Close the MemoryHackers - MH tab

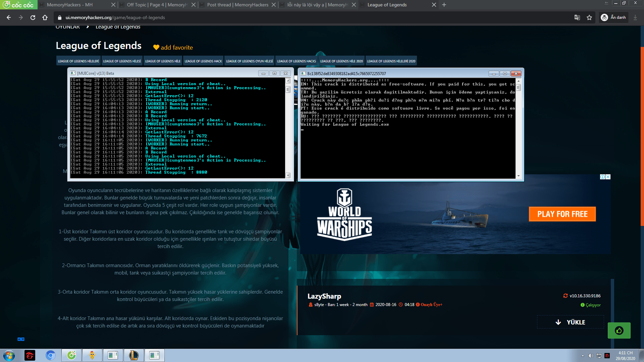(113, 5)
